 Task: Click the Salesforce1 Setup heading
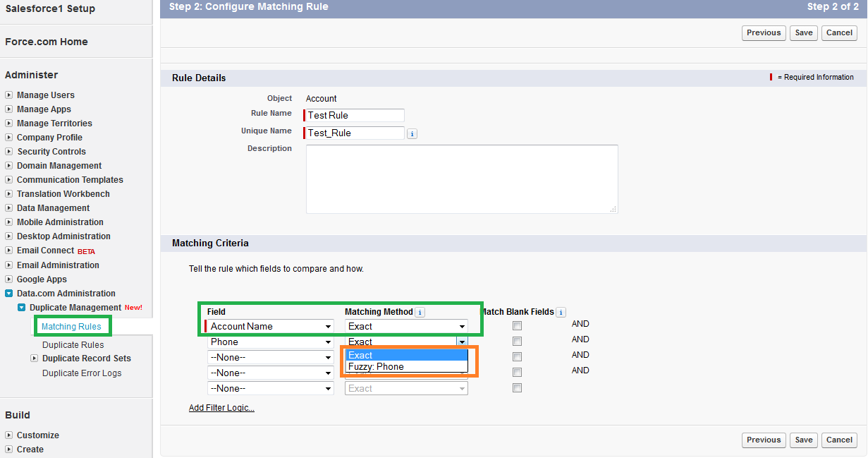click(x=50, y=8)
